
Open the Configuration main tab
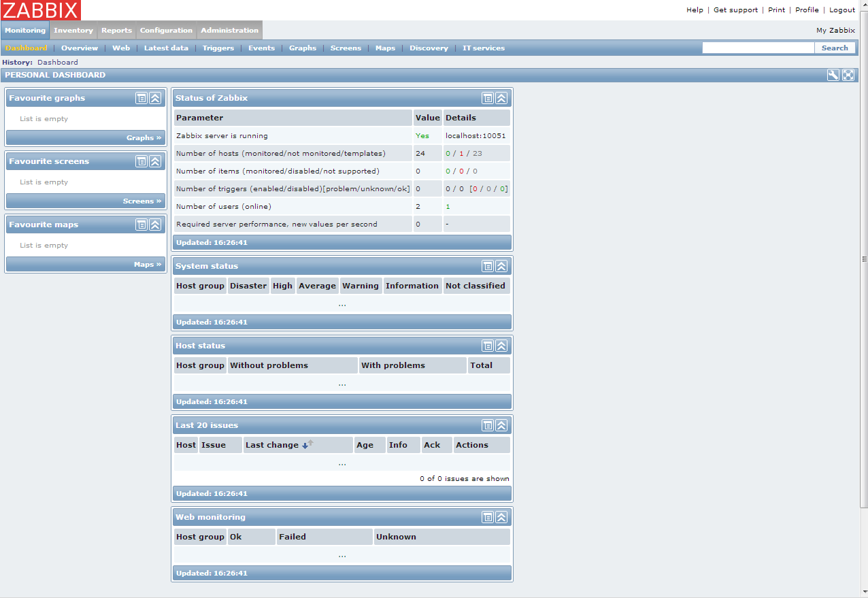(167, 30)
